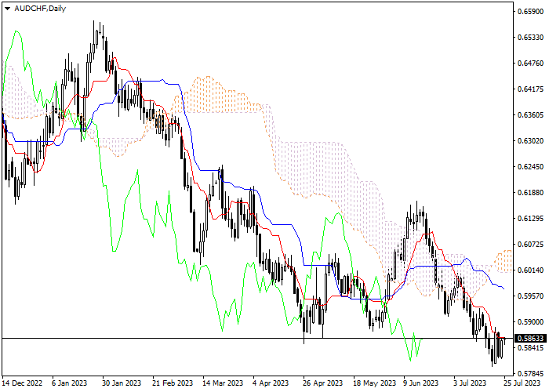Click the 3 Jul 2023 date label
The width and height of the screenshot is (549, 392).
pos(471,383)
